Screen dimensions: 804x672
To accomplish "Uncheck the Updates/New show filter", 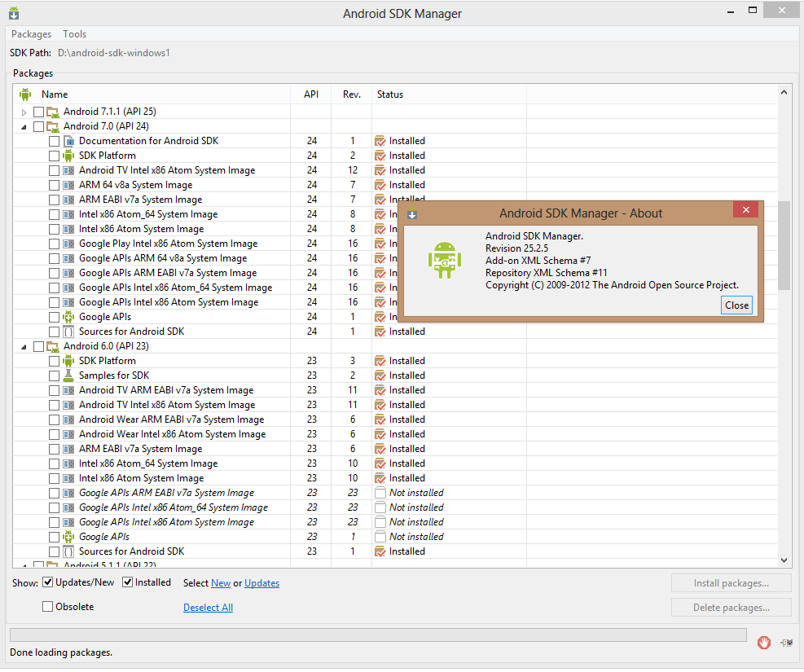I will (x=48, y=583).
